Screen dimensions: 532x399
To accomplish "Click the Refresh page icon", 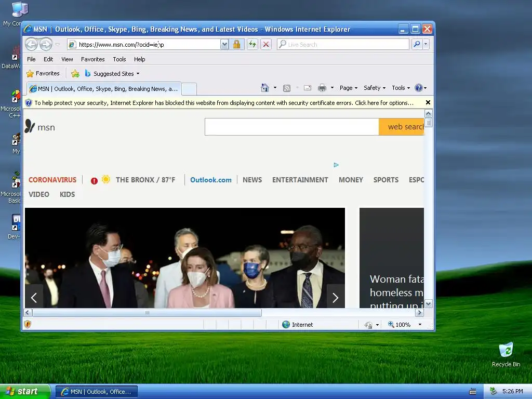I will click(x=252, y=45).
